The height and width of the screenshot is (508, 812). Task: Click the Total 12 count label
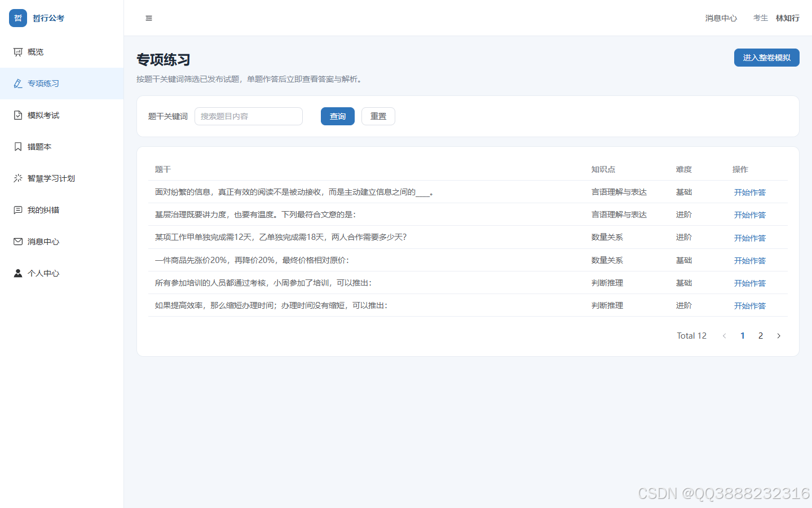click(x=692, y=336)
